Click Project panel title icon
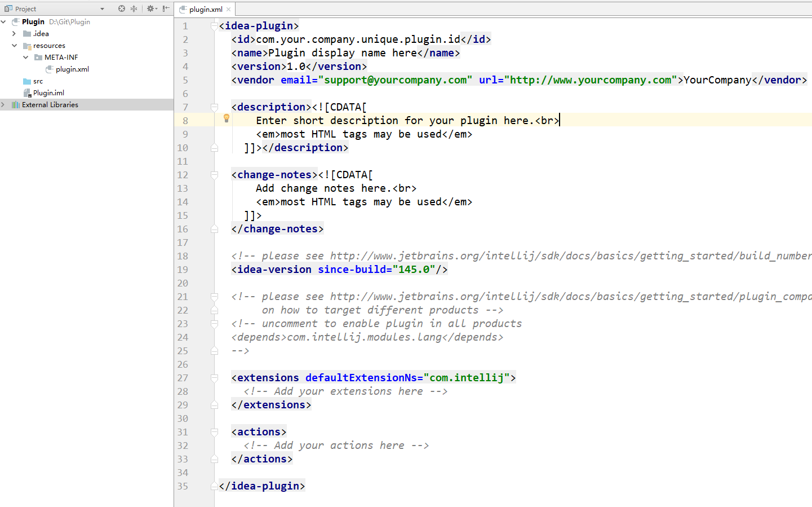Screen dimensions: 812x507 click(8, 8)
